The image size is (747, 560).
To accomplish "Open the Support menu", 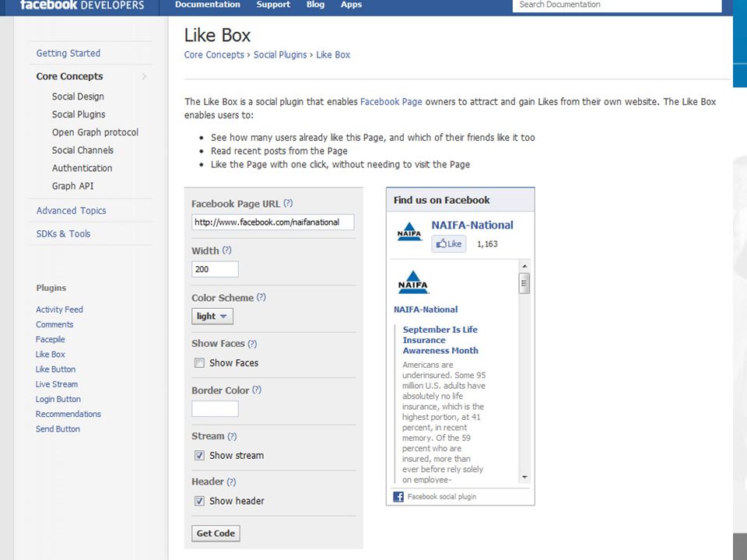I will 273,5.
